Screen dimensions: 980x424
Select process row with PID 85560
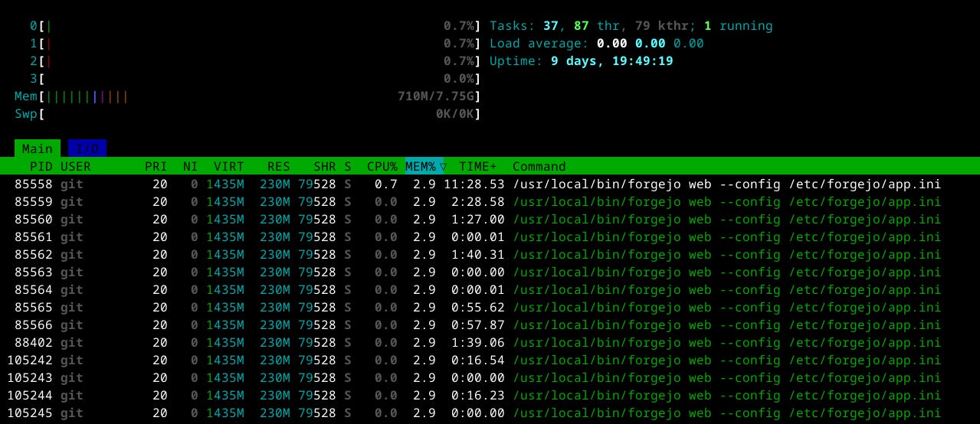(x=490, y=219)
